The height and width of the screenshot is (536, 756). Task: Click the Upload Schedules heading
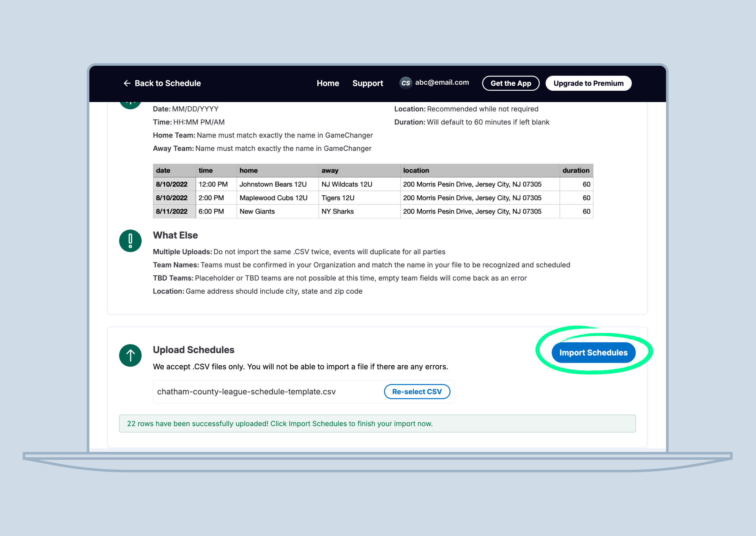click(x=193, y=350)
